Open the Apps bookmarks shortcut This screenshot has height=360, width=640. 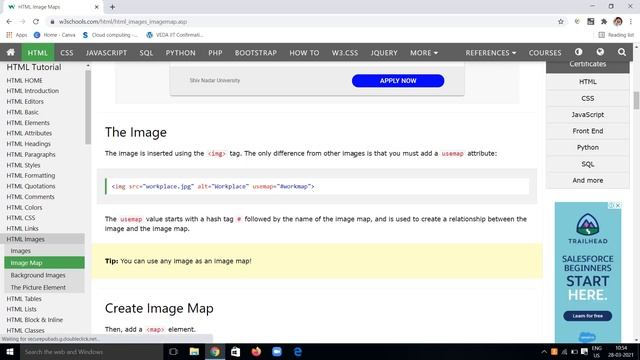click(17, 35)
